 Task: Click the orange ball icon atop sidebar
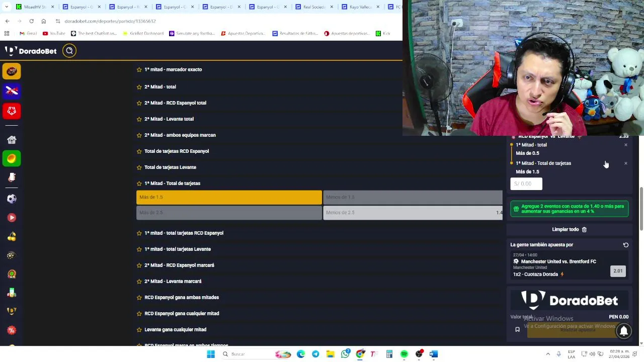pyautogui.click(x=12, y=71)
